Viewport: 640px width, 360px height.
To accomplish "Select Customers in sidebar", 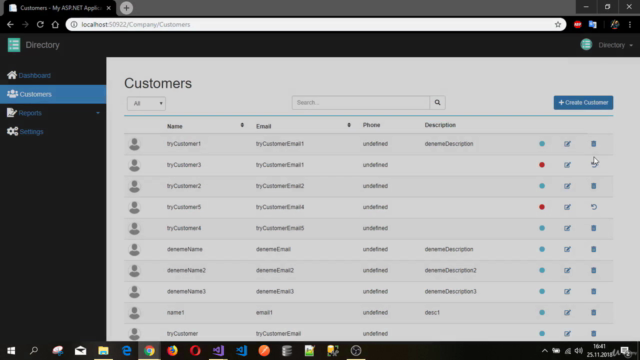I will [53, 94].
